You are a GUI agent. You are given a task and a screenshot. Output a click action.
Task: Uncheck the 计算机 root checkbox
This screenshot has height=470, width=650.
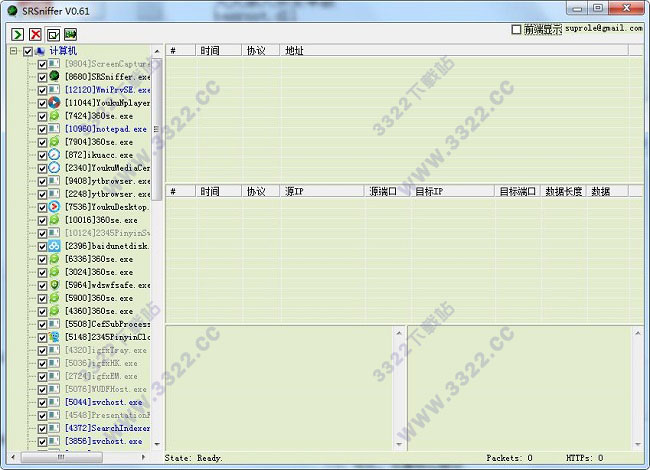point(28,51)
